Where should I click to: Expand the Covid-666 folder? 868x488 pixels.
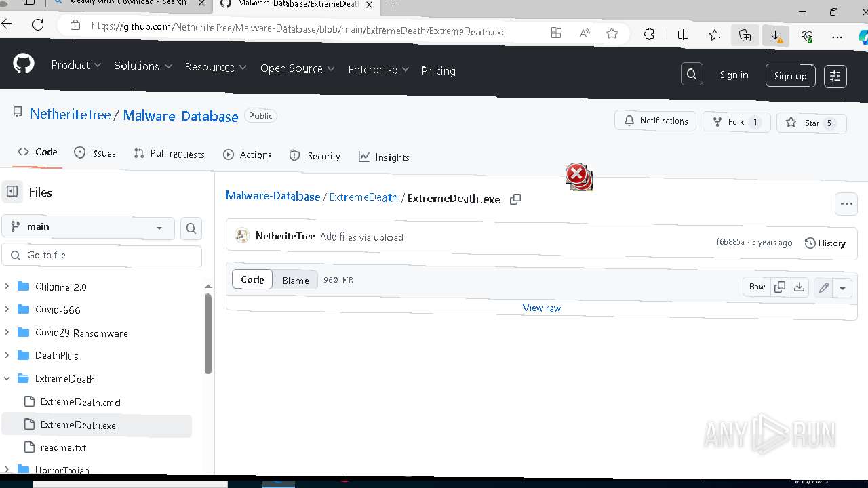(x=7, y=309)
